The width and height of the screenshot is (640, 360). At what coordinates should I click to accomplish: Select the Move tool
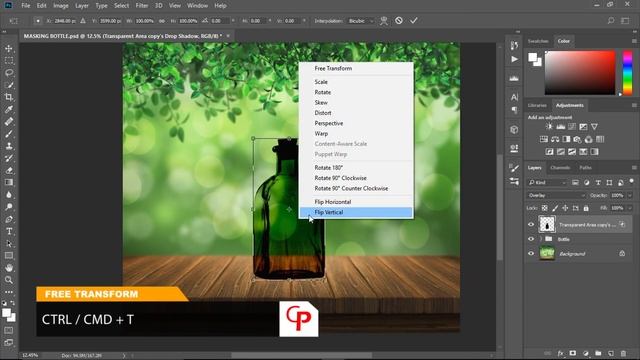tap(9, 49)
